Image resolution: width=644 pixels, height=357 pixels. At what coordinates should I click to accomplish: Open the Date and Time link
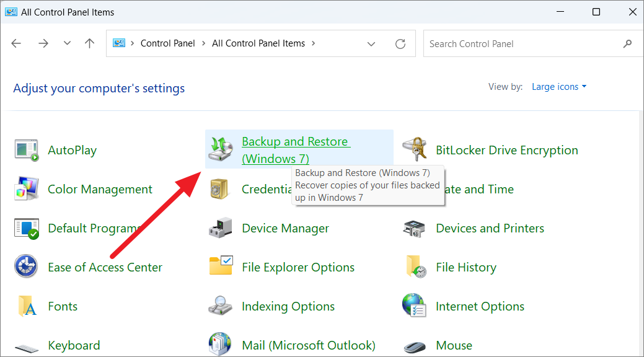[479, 189]
